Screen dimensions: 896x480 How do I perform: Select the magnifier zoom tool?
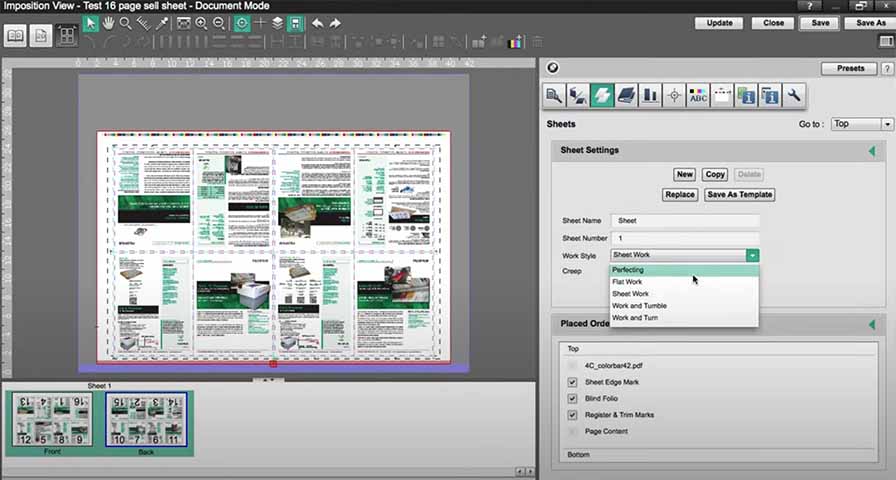126,23
